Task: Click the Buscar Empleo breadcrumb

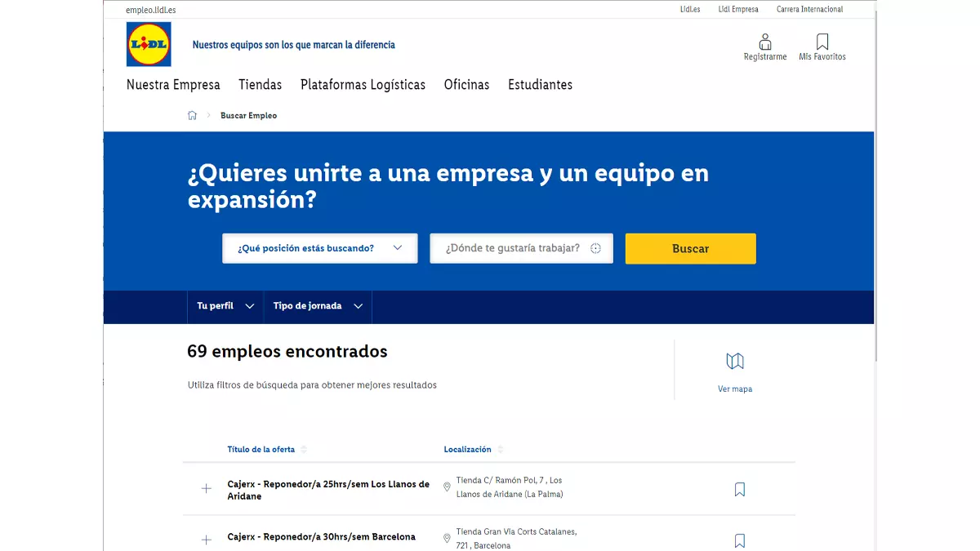Action: (249, 116)
